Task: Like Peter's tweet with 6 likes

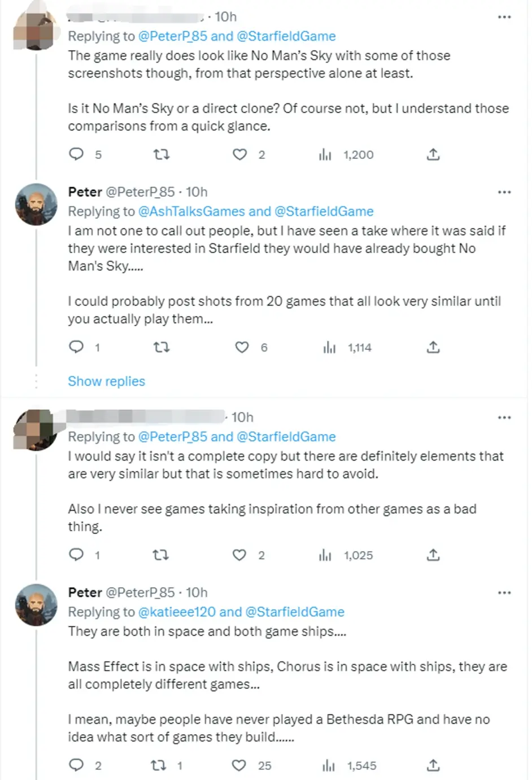Action: click(242, 347)
